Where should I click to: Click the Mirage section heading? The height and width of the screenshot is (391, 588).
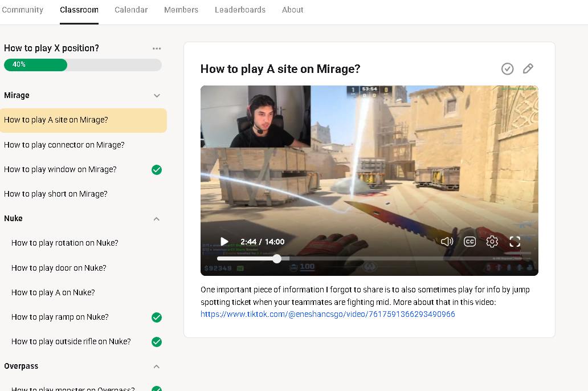click(17, 95)
